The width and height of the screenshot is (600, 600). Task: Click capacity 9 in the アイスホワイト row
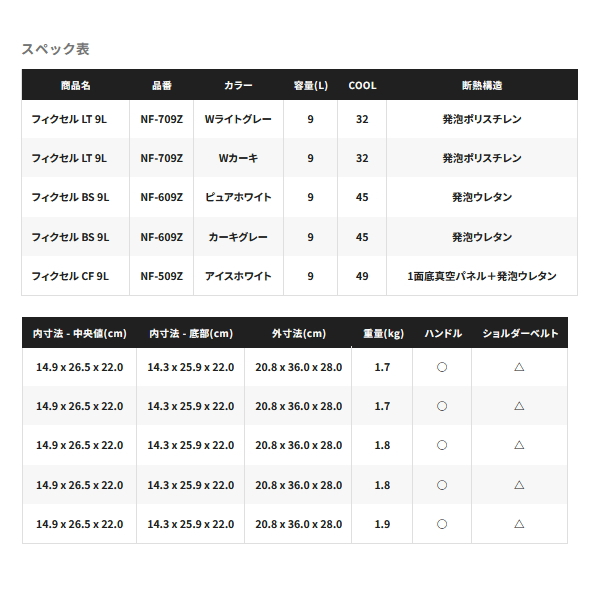click(x=310, y=276)
